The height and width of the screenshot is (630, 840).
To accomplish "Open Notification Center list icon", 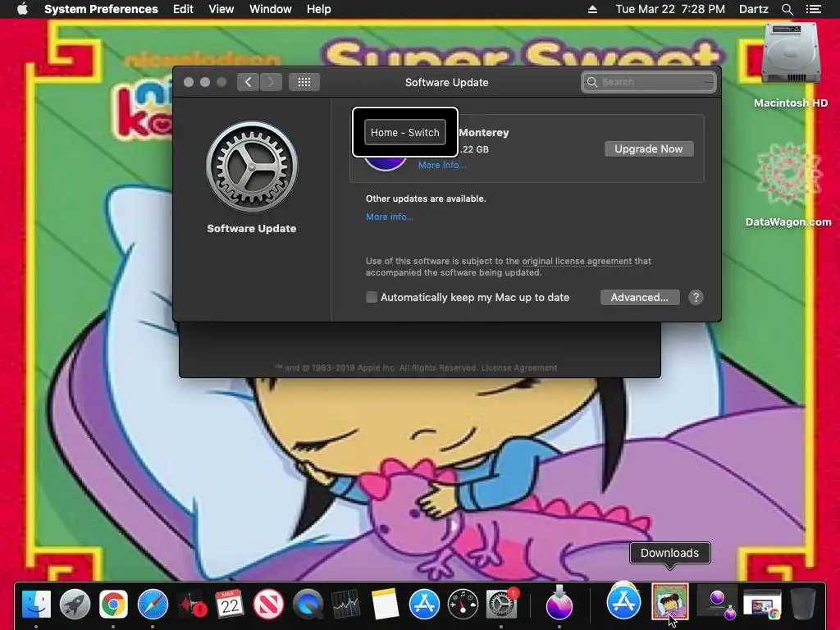I will tap(814, 9).
